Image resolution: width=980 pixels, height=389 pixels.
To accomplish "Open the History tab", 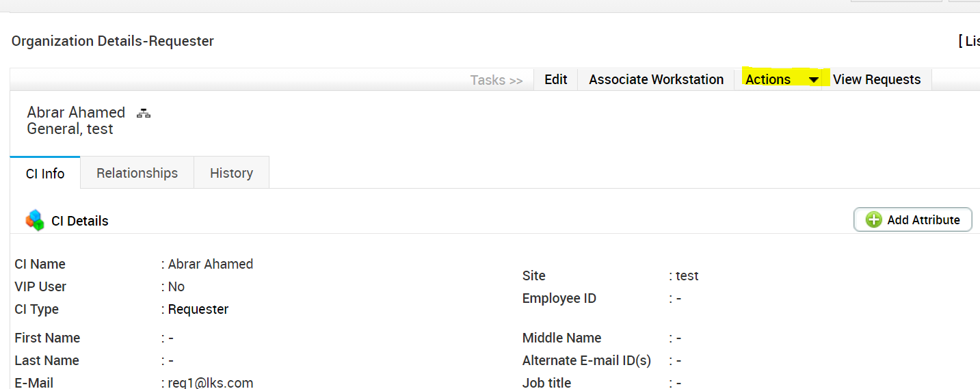I will point(231,173).
